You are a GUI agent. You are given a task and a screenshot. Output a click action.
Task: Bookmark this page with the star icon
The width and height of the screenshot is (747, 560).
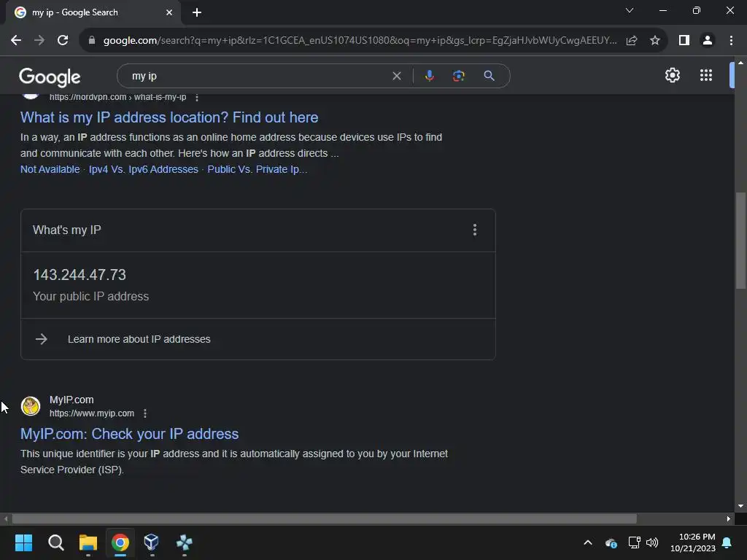655,41
